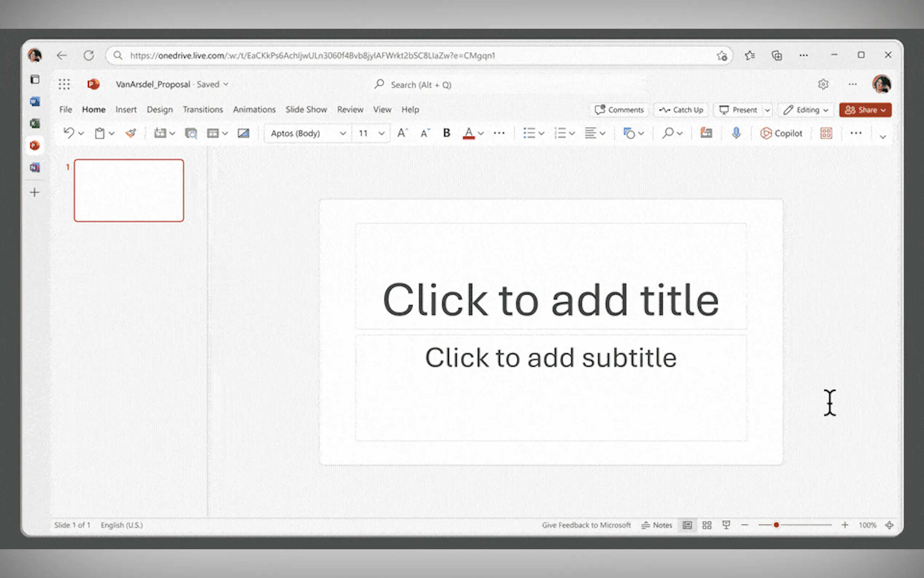Expand the font size 11 dropdown
This screenshot has height=578, width=924.
381,133
